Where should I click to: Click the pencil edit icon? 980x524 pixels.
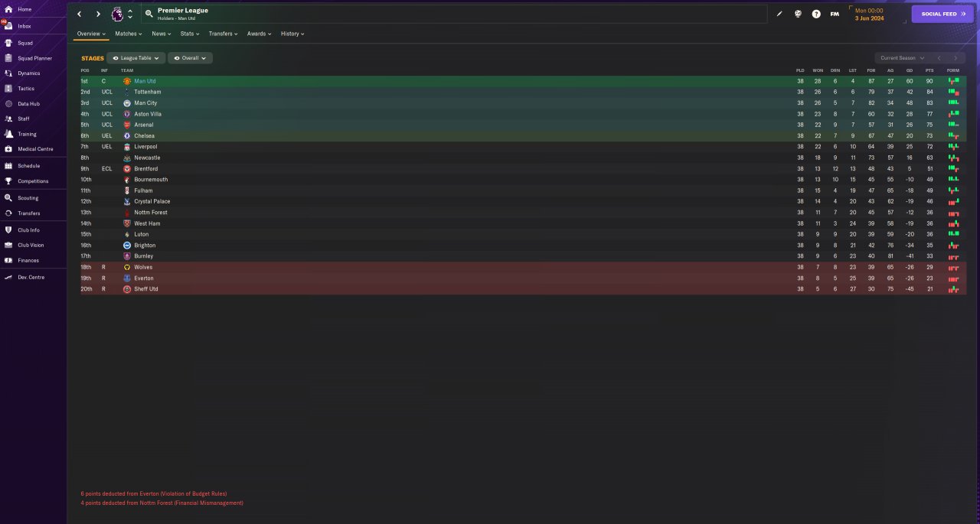pos(779,14)
